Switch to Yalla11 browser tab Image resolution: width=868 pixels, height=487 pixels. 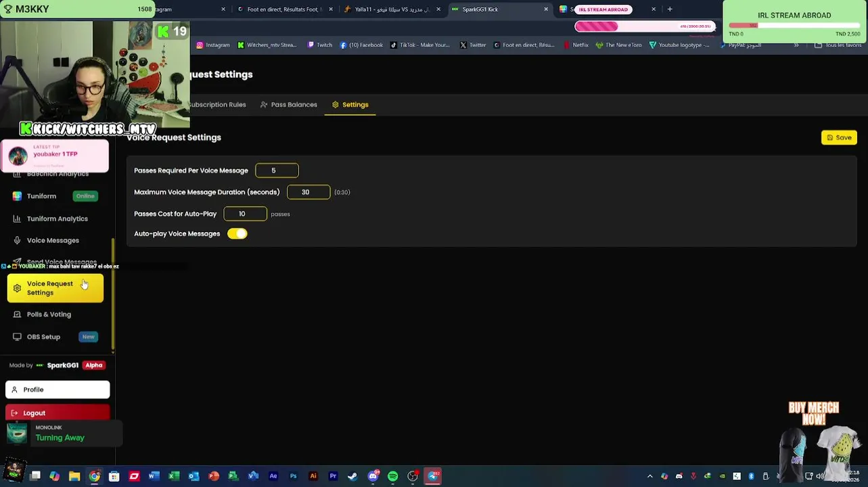point(392,9)
